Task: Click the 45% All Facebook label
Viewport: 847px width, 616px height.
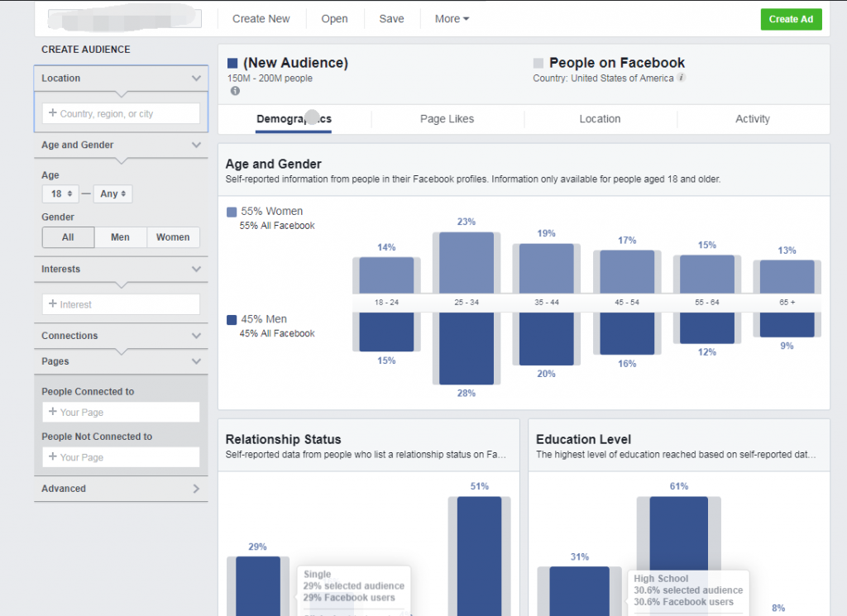Action: click(277, 334)
